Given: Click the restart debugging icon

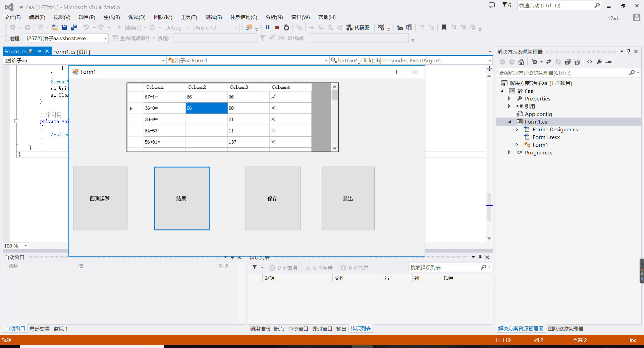Looking at the screenshot, I should point(286,27).
